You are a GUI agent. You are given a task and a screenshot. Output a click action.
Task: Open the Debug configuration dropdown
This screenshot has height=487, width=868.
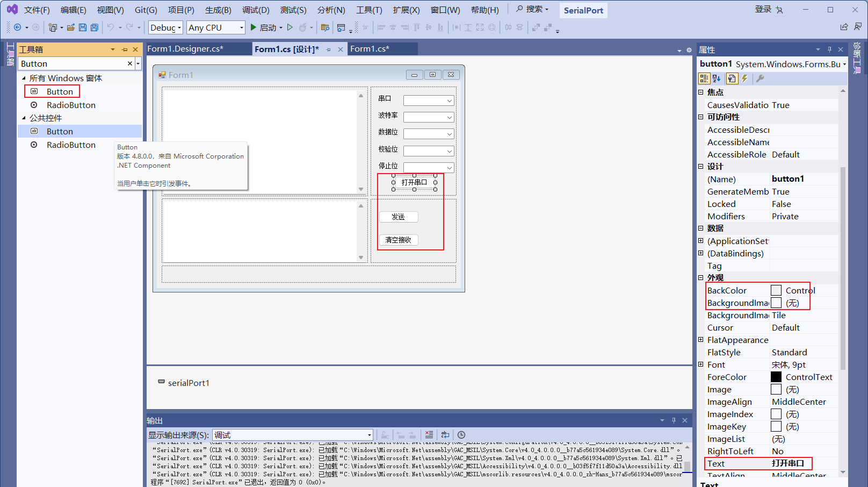tap(165, 27)
